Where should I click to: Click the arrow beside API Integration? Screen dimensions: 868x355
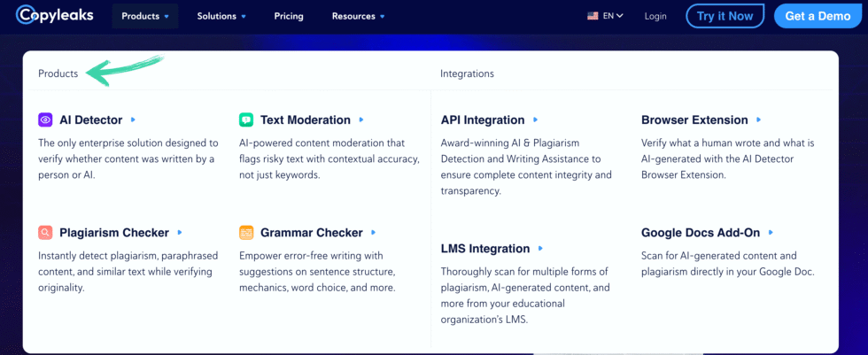[536, 120]
